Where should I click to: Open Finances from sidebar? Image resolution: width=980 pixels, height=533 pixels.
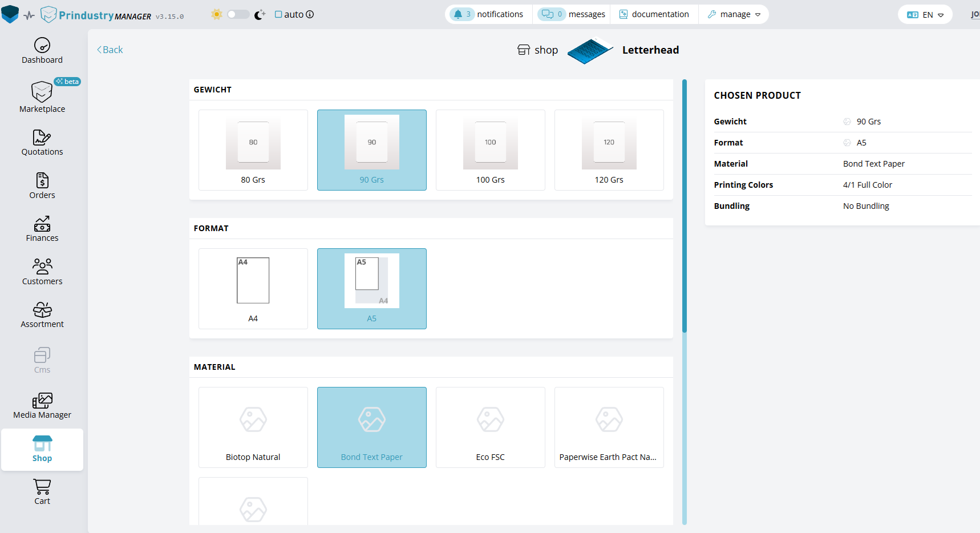tap(42, 229)
